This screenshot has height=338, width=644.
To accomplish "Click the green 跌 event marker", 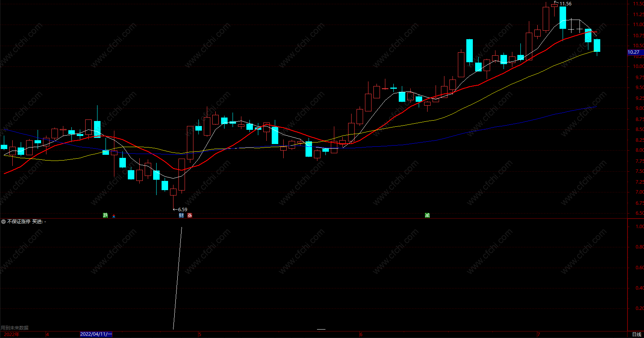I will (106, 215).
